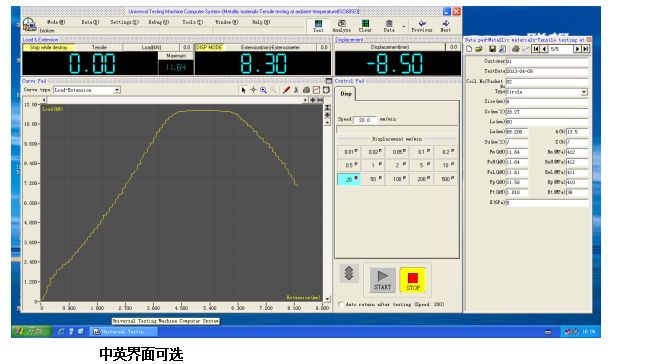
Task: Click the yellow STOP button
Action: pyautogui.click(x=413, y=279)
